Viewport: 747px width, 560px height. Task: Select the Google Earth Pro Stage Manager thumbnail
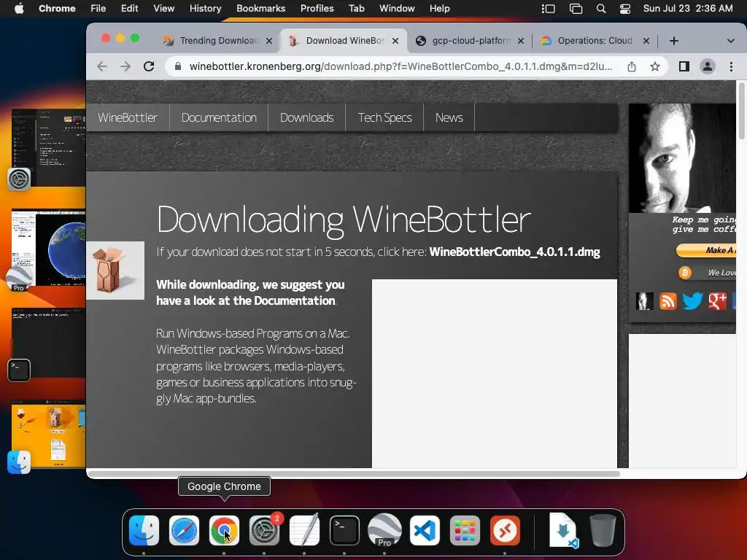click(48, 248)
